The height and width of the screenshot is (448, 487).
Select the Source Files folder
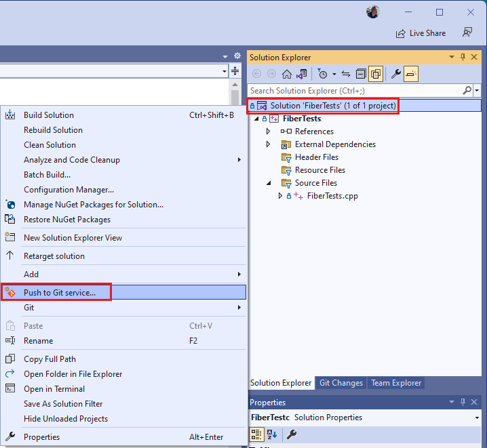click(x=316, y=183)
